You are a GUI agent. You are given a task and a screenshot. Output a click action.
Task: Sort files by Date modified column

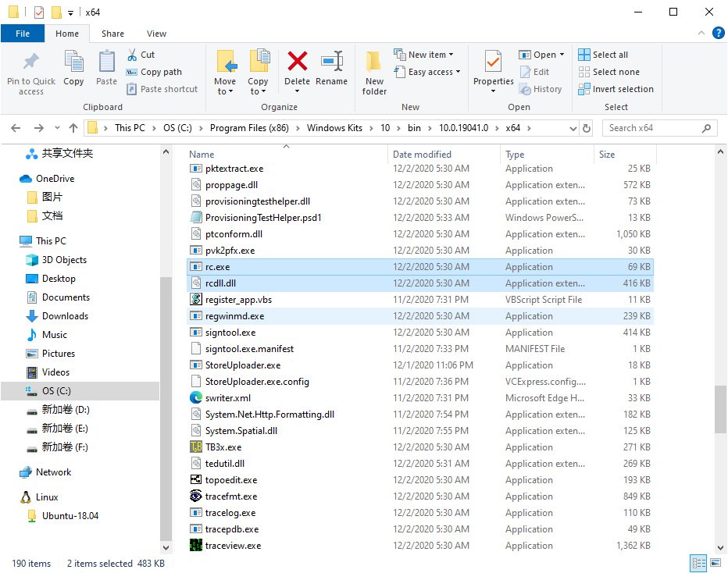click(422, 155)
